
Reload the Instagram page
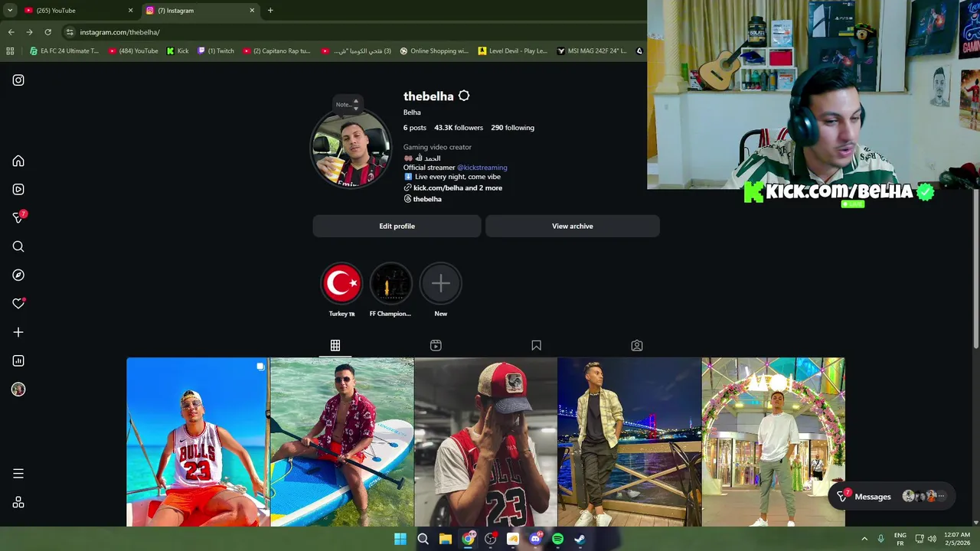(x=47, y=32)
